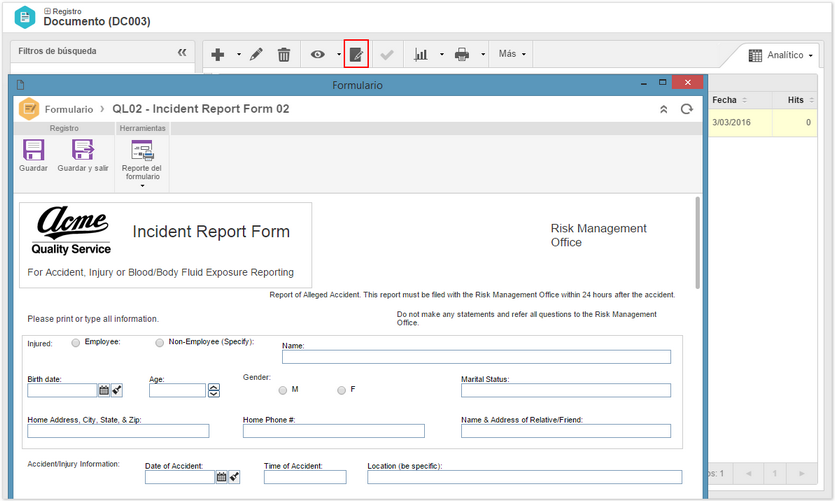Click the Birth date clear icon
The width and height of the screenshot is (835, 501).
click(117, 390)
